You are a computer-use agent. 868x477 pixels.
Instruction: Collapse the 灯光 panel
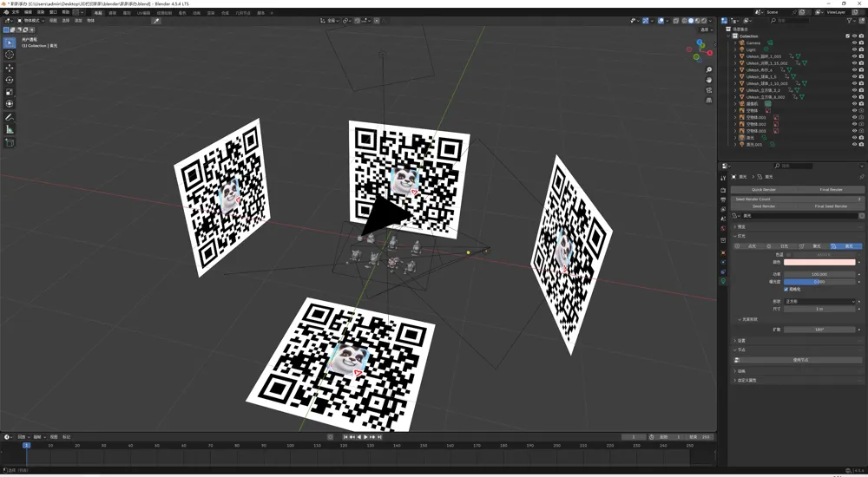pos(797,236)
